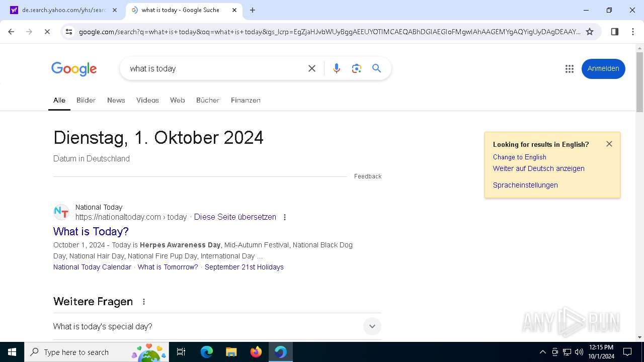Switch to the Yahoo search browser tab
This screenshot has width=644, height=362.
[63, 10]
